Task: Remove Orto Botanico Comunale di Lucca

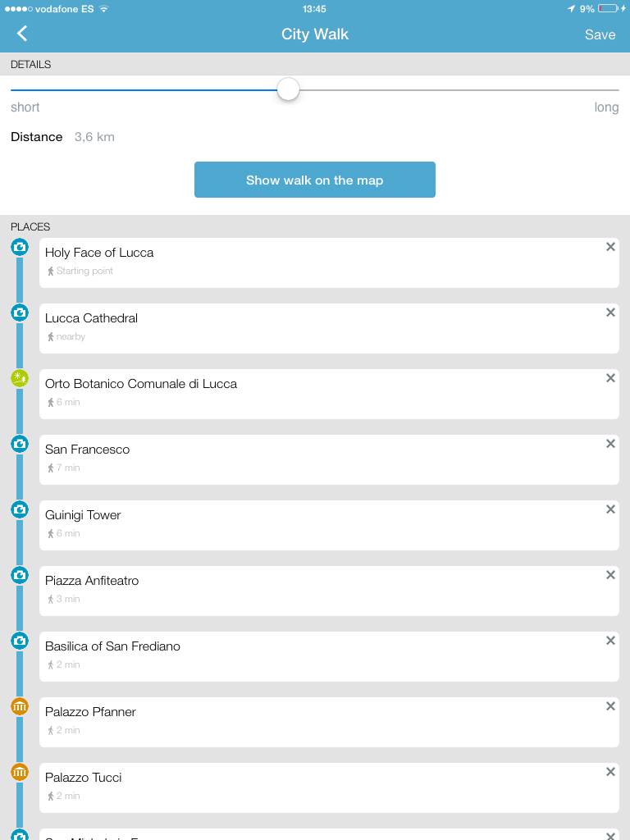Action: click(610, 378)
